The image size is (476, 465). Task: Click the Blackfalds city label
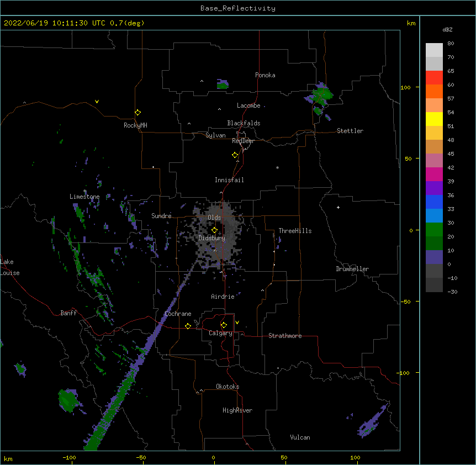[x=244, y=123]
